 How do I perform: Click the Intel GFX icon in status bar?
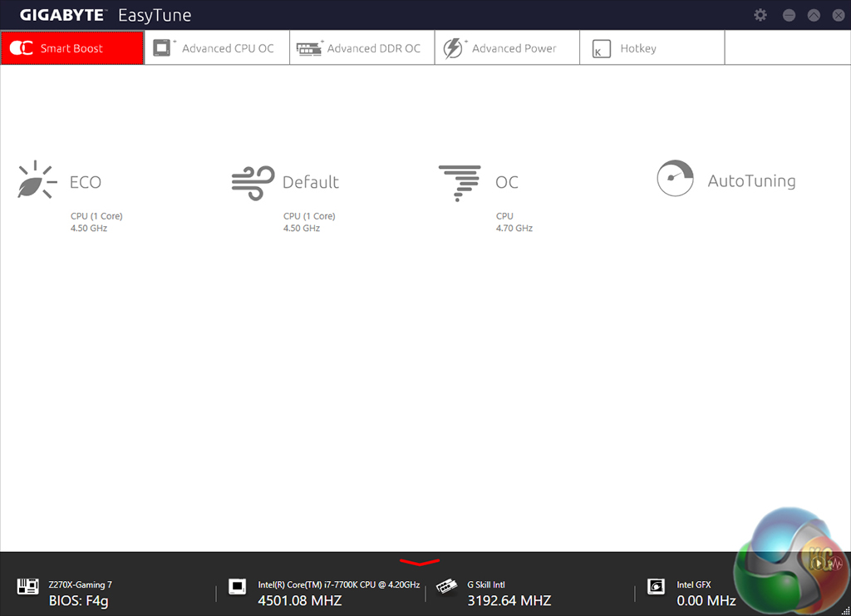pos(657,586)
